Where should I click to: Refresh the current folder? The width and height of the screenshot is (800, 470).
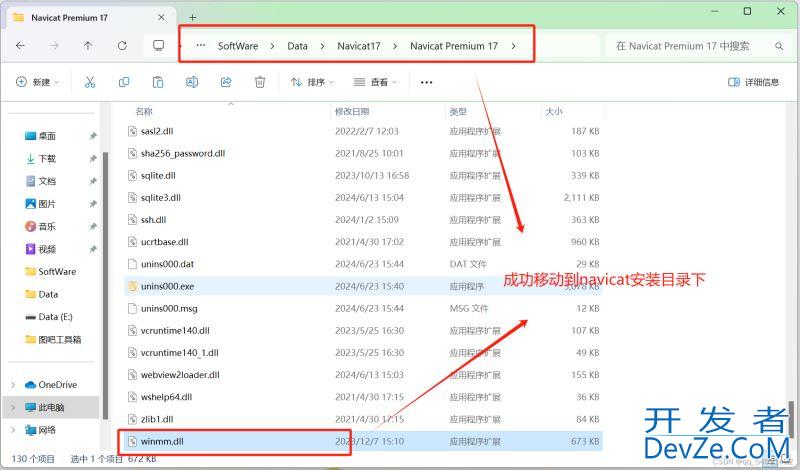click(x=122, y=46)
